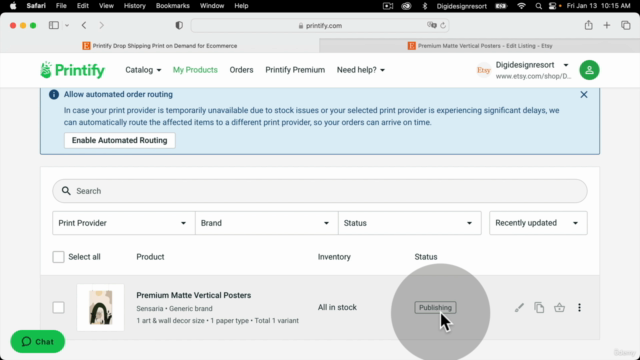
Task: Open a new Safari tab
Action: [x=607, y=25]
